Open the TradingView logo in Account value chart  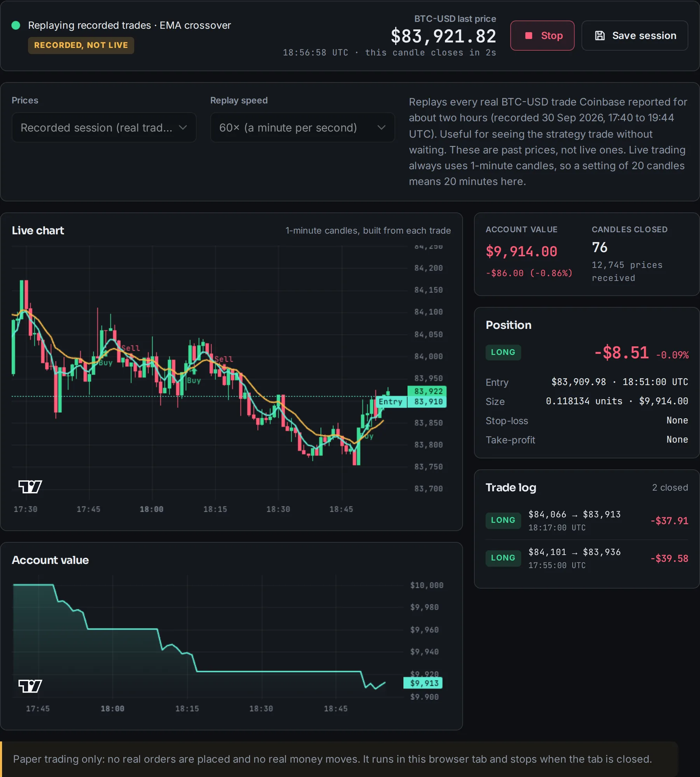click(30, 686)
